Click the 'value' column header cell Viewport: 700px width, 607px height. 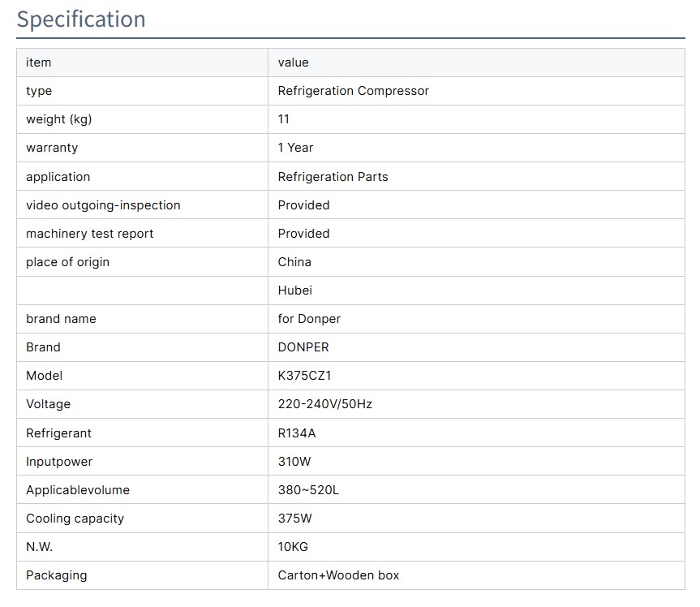click(293, 62)
